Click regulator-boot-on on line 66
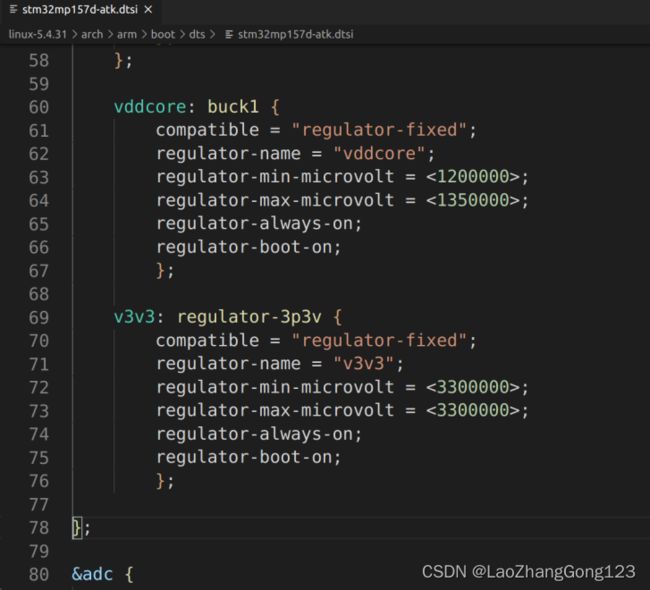Screen dimensions: 650x590 coord(244,248)
